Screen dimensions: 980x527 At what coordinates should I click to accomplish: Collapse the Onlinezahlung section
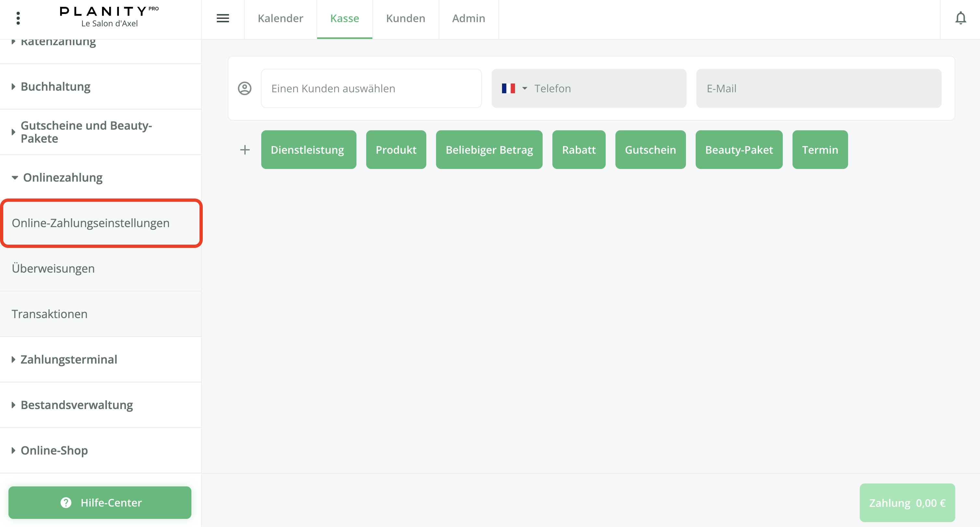click(62, 178)
